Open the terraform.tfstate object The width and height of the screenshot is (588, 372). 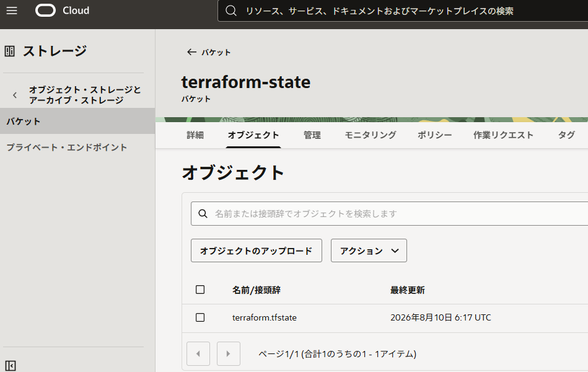[265, 317]
